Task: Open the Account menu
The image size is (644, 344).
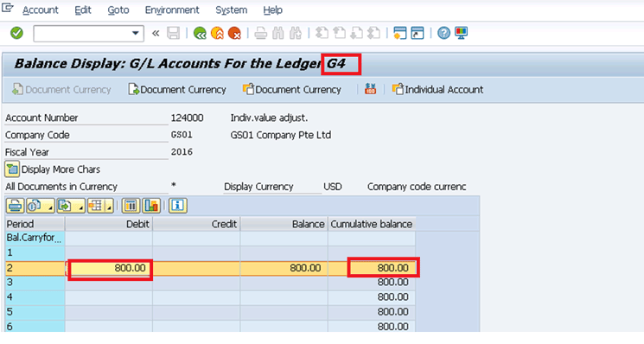Action: pyautogui.click(x=41, y=10)
